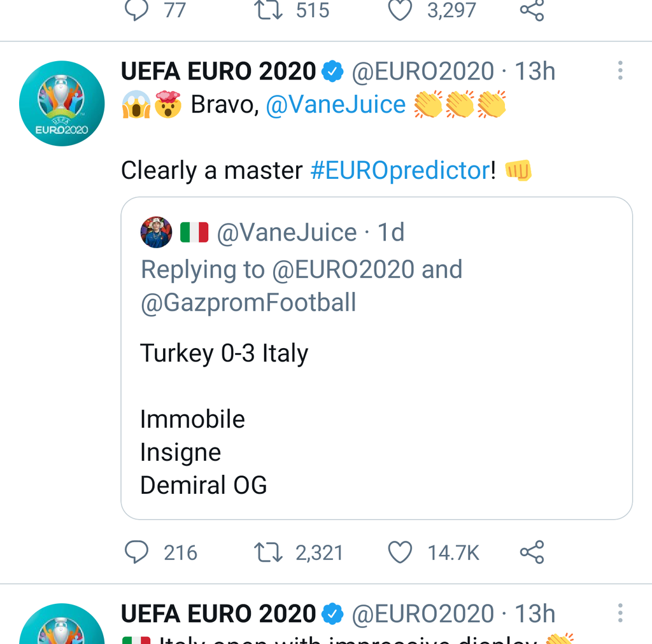The height and width of the screenshot is (644, 652).
Task: Share the tweet with 14.7K likes
Action: coord(532,552)
